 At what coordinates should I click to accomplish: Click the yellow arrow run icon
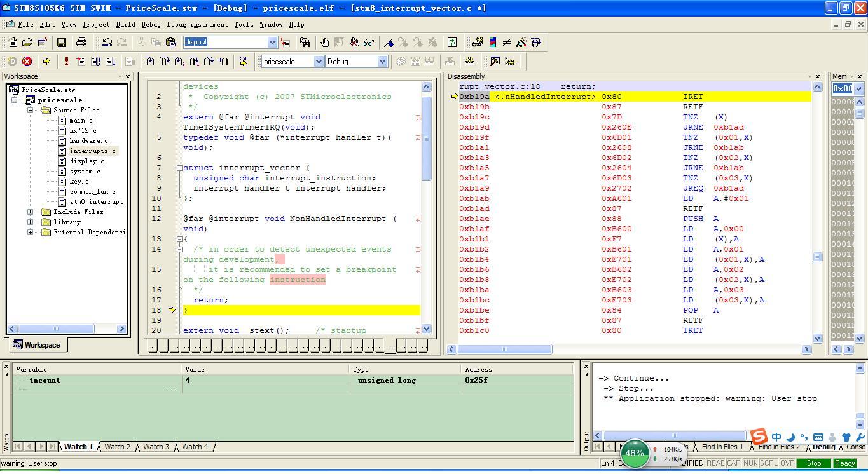pos(46,62)
